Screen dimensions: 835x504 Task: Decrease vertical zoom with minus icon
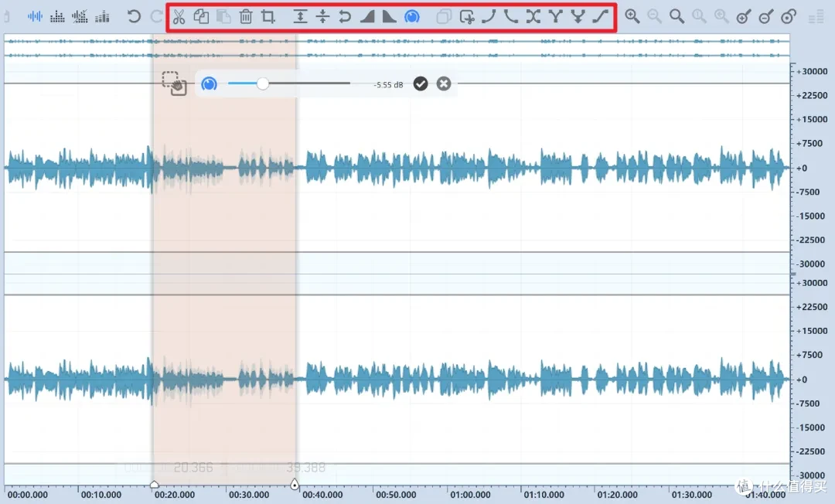tap(766, 17)
